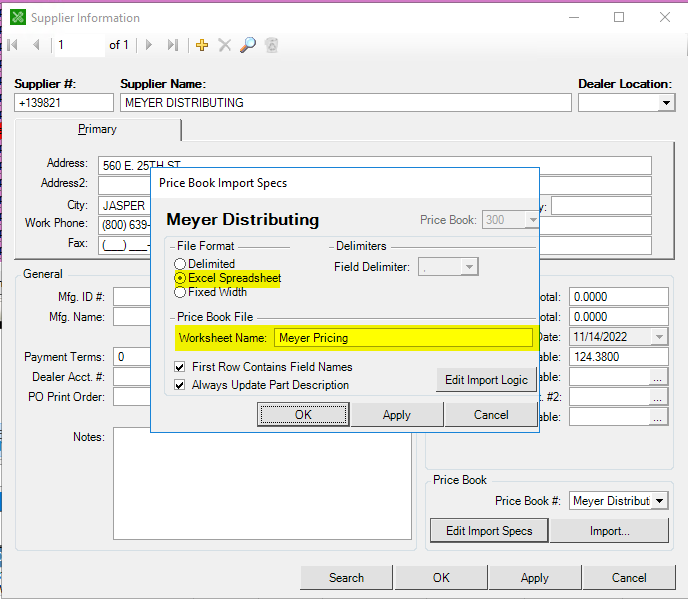Viewport: 688px width, 599px height.
Task: Open the Field Delimiter dropdown
Action: click(469, 267)
